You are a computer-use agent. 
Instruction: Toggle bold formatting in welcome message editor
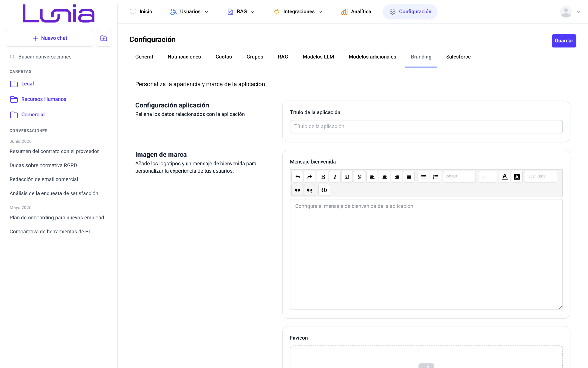coord(323,177)
